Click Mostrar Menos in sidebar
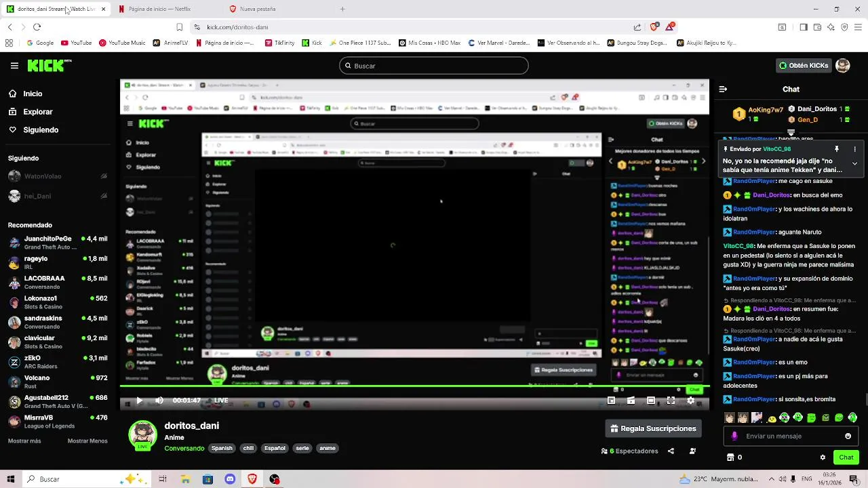Screen dimensions: 868x488 [x=87, y=441]
